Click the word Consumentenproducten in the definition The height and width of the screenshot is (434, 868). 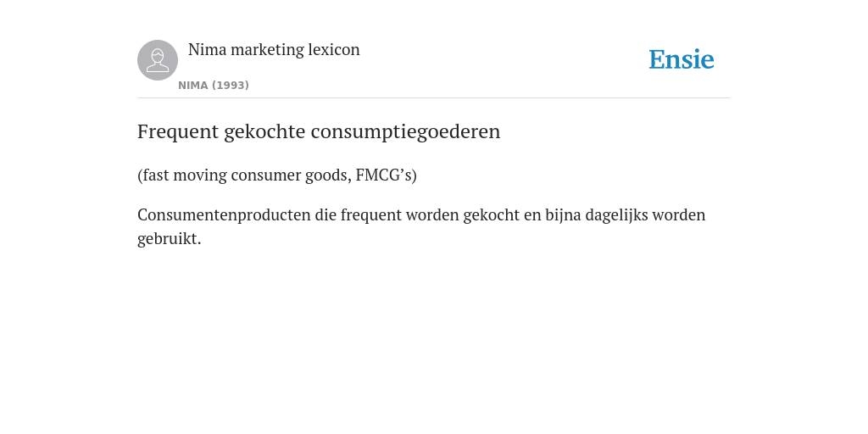224,214
